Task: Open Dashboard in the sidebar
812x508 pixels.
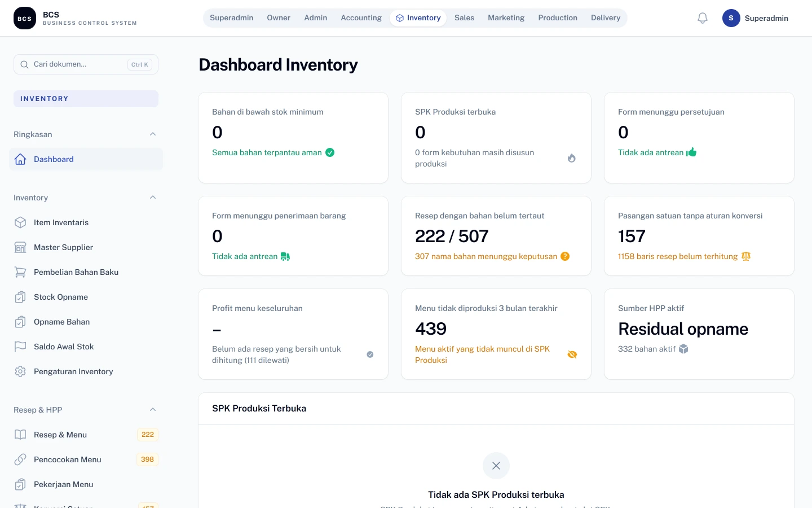Action: tap(86, 159)
